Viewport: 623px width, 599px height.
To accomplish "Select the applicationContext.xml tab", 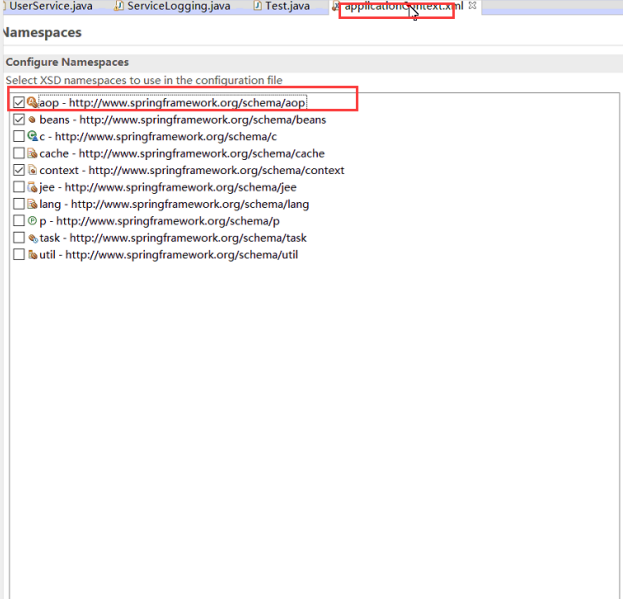I will click(x=403, y=6).
